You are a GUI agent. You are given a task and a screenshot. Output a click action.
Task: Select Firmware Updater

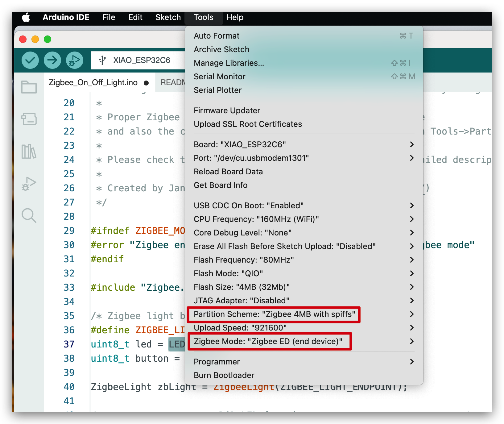coord(304,110)
